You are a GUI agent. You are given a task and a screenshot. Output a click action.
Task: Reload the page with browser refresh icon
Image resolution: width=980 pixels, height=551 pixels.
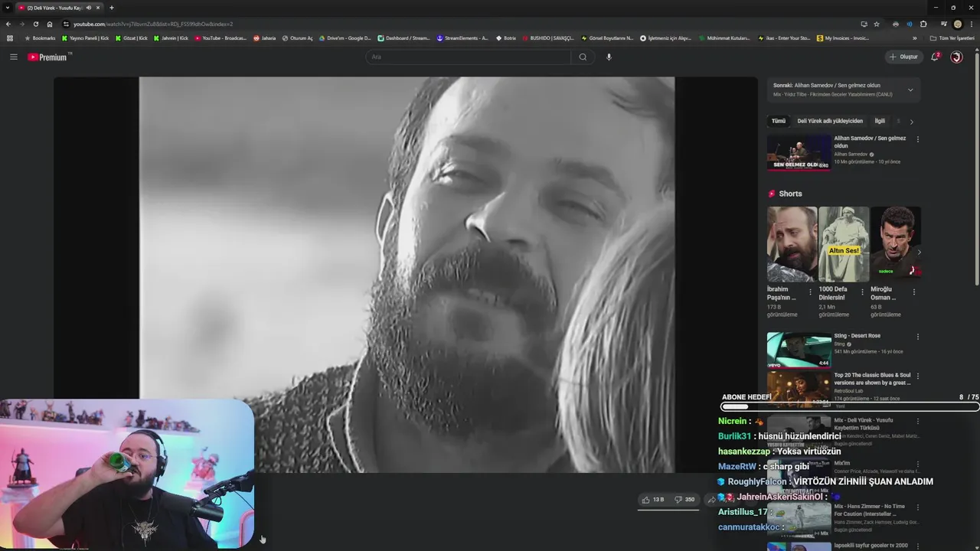tap(35, 24)
